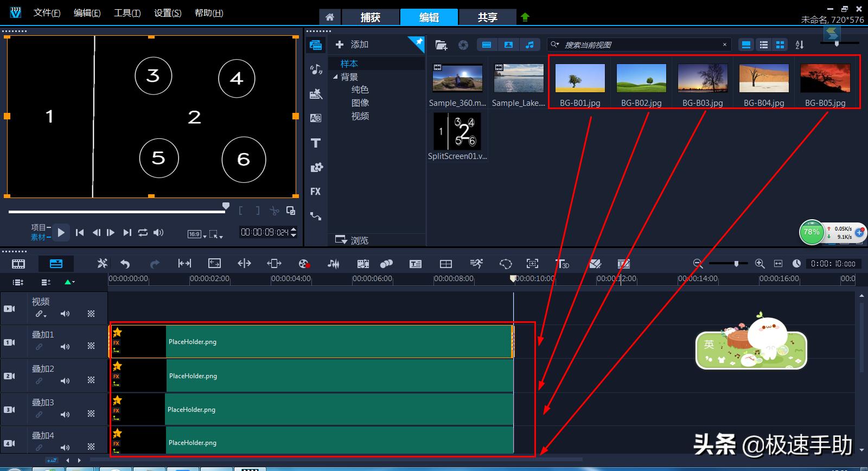Click the sort media icon in library
This screenshot has height=471, width=868.
tap(800, 45)
